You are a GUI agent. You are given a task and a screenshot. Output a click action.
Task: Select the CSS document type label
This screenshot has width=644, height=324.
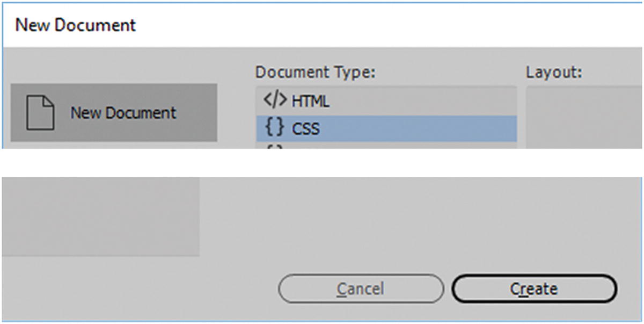(x=306, y=129)
